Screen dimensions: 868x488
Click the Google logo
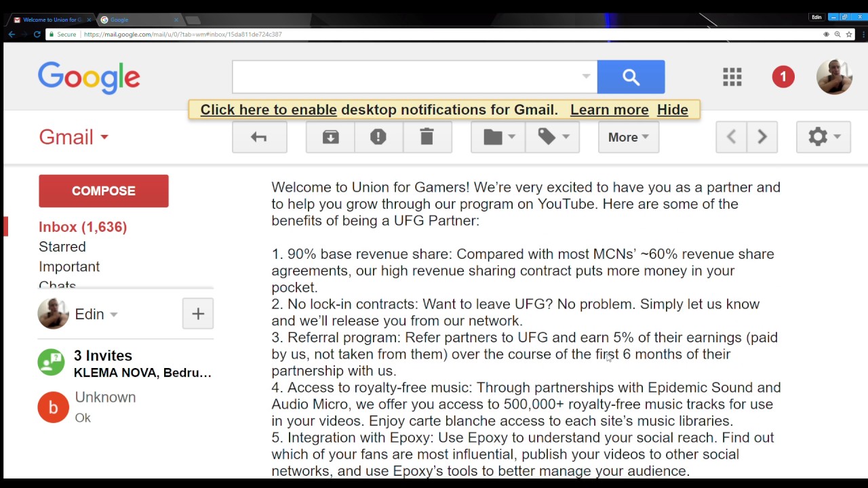tap(89, 78)
